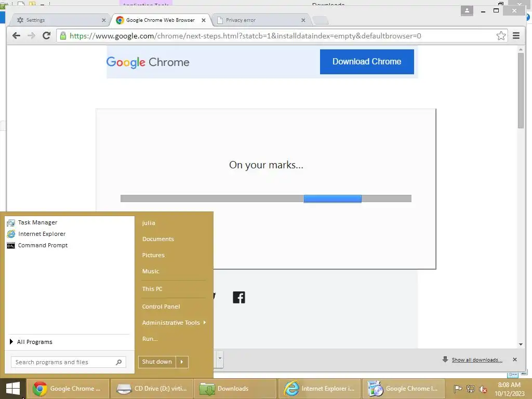Switch to the Privacy error tab
Image resolution: width=532 pixels, height=399 pixels.
(261, 20)
